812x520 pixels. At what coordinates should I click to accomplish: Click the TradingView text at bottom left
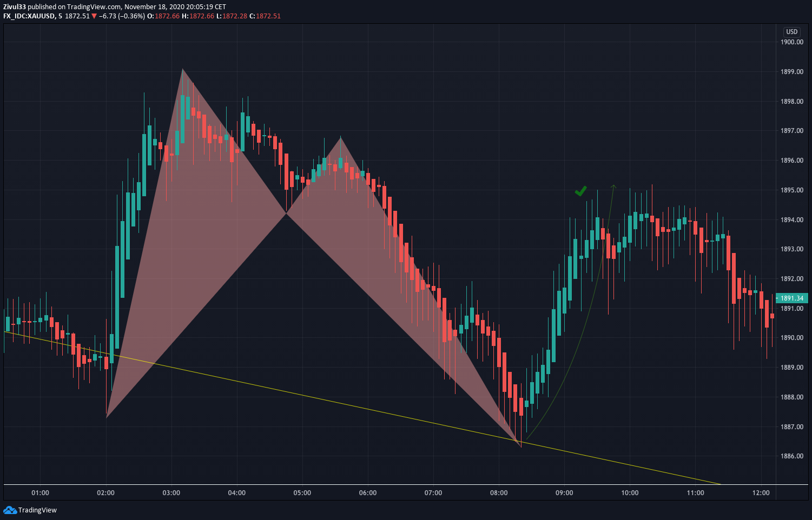tap(37, 510)
